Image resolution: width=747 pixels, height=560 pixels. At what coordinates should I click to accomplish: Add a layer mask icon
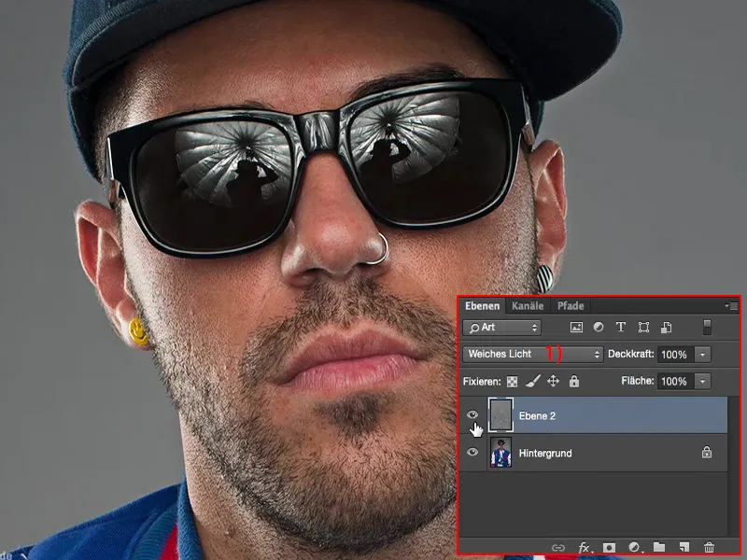pos(609,548)
